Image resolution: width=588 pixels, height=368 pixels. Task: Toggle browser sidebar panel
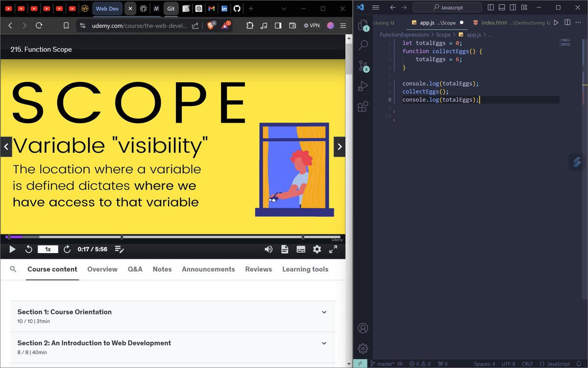[278, 26]
